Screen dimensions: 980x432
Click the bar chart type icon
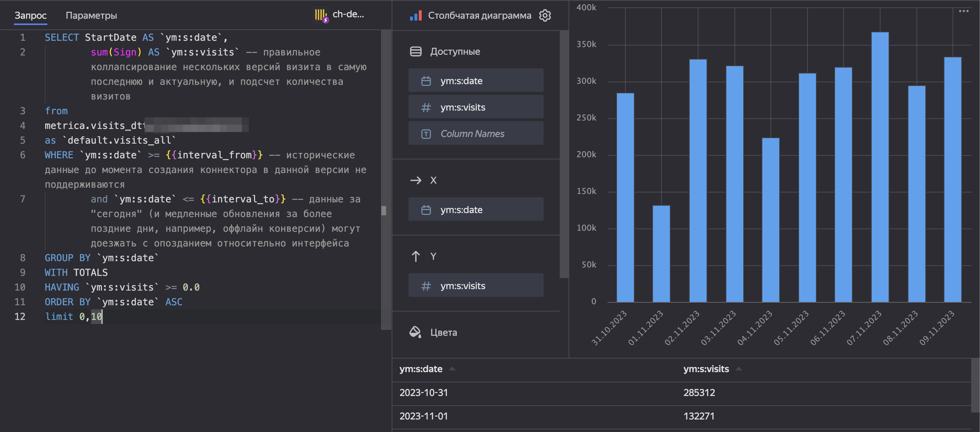pyautogui.click(x=415, y=15)
